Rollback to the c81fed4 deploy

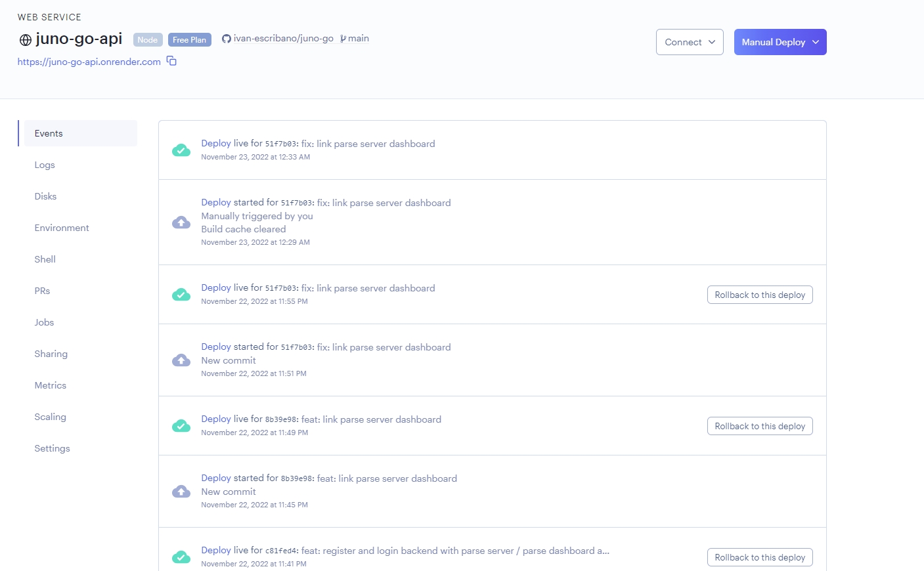pos(760,557)
